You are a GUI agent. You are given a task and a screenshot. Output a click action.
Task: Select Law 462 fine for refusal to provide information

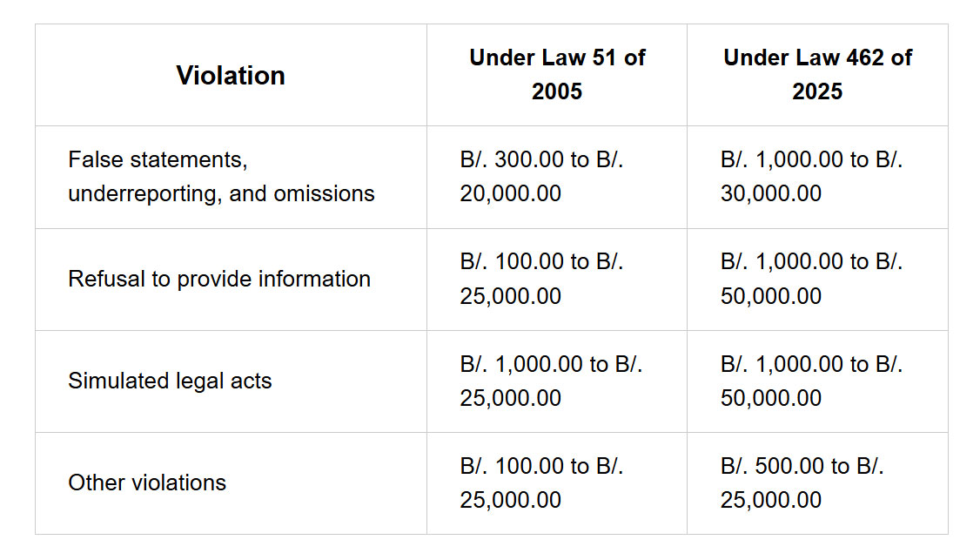pyautogui.click(x=817, y=279)
